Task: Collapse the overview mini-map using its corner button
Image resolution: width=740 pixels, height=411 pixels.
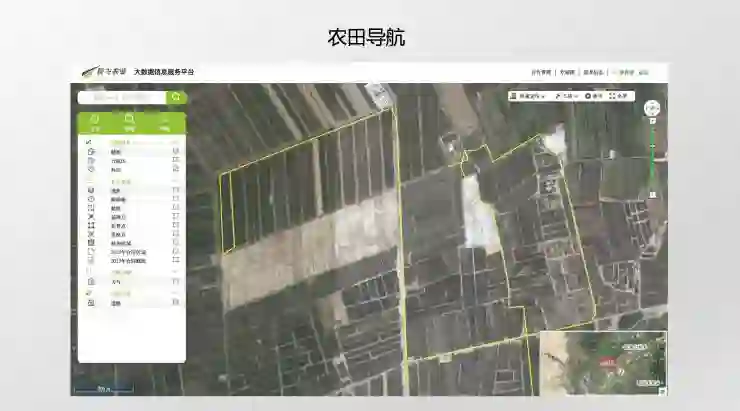Action: click(x=663, y=391)
